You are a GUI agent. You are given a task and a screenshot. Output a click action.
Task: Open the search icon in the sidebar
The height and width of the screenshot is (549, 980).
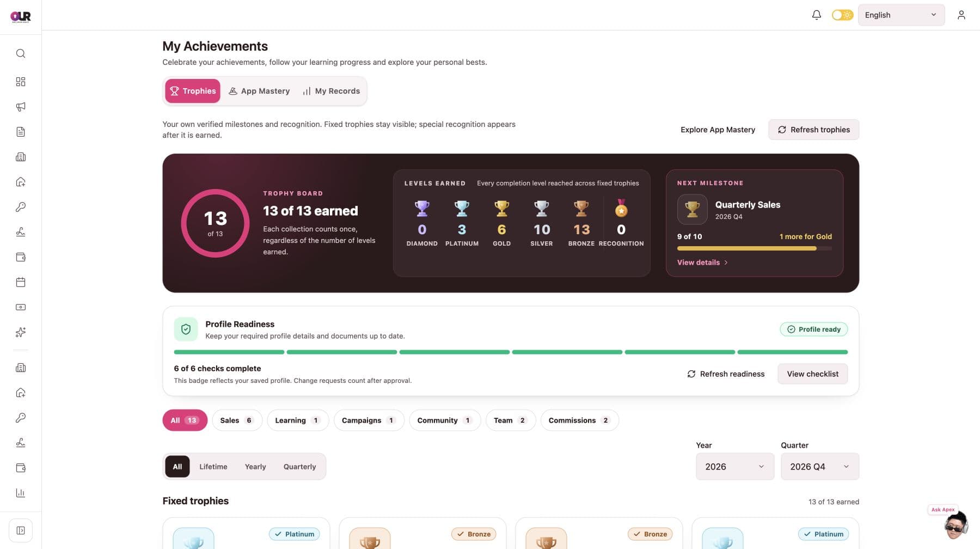click(x=21, y=53)
